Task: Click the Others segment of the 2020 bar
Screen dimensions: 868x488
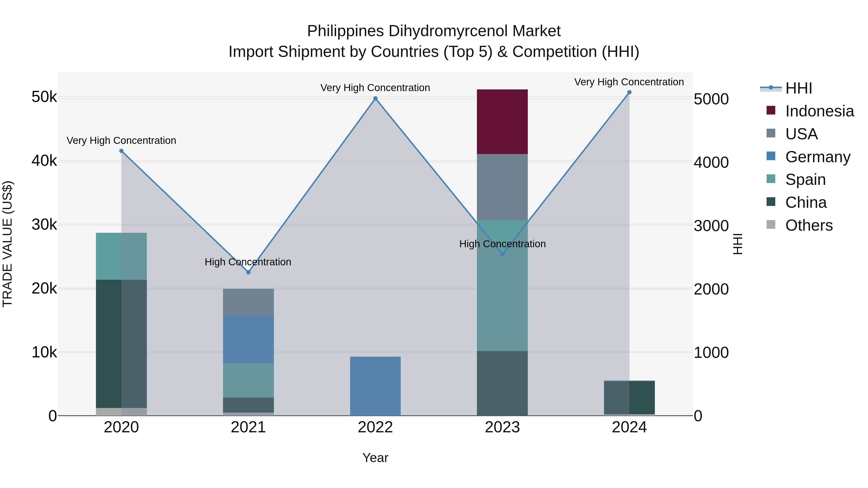Action: coord(121,412)
